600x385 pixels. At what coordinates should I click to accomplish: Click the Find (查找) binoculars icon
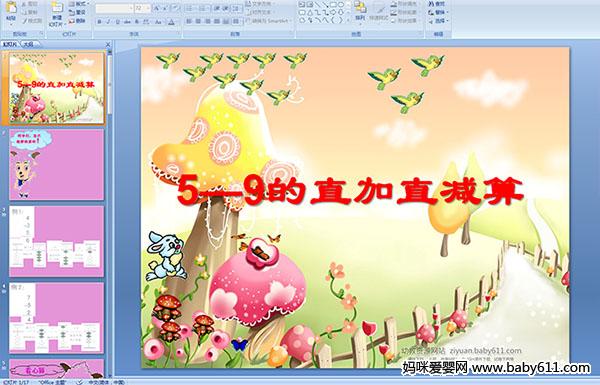tap(432, 4)
